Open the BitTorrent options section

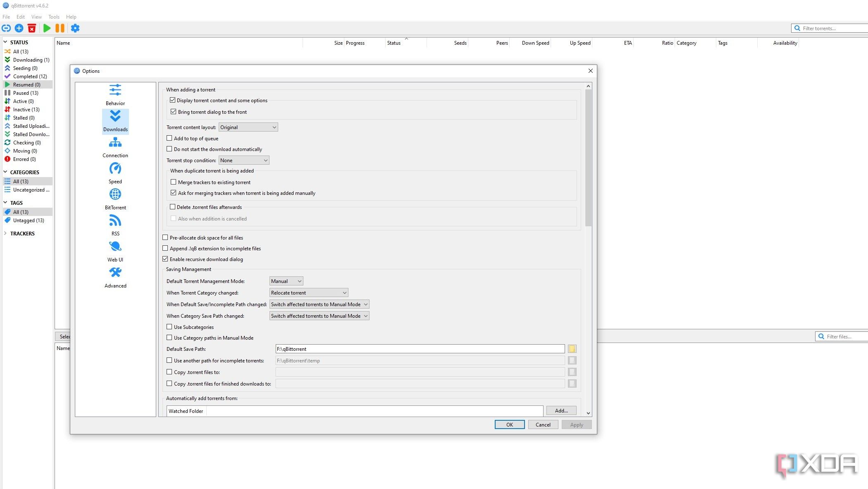click(115, 199)
